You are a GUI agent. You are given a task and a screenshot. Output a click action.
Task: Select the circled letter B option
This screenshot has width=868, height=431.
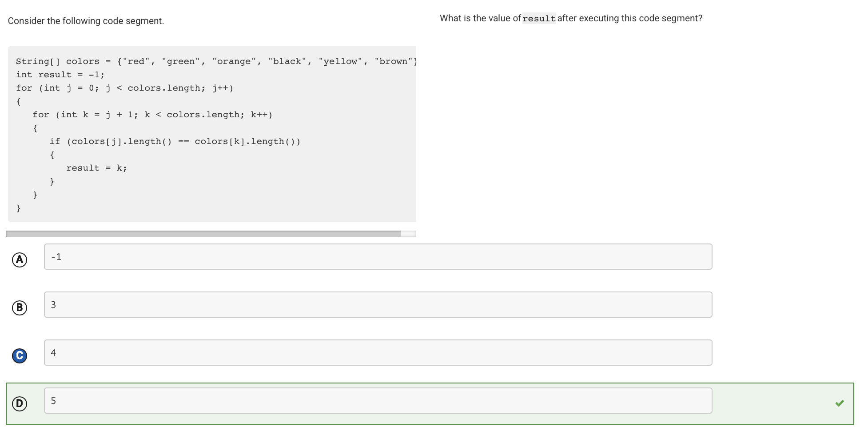tap(19, 307)
